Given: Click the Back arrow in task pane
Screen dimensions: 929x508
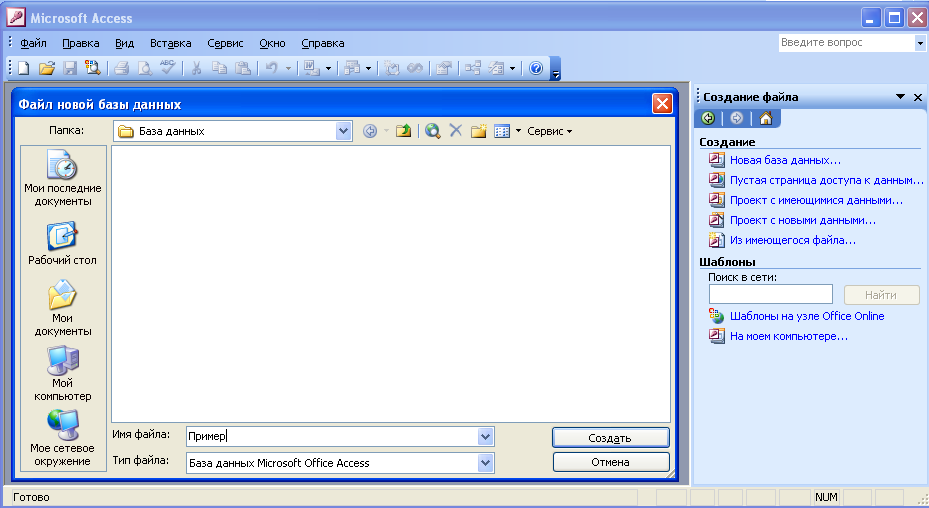Looking at the screenshot, I should pos(708,119).
